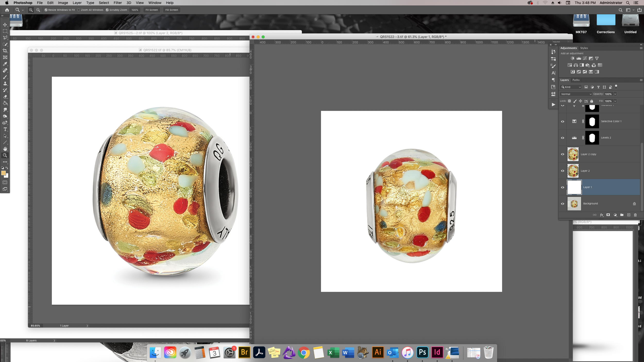The image size is (644, 362).
Task: Click the foreground color swatch
Action: [x=4, y=173]
